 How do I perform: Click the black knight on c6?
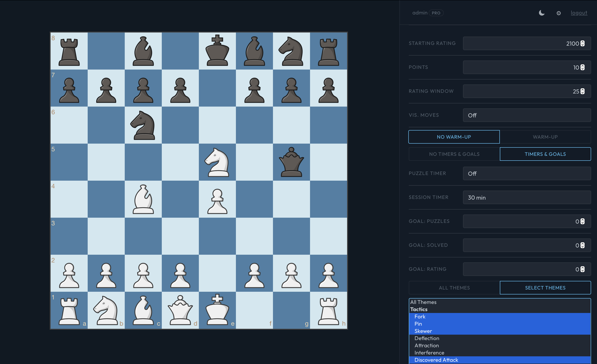(143, 125)
